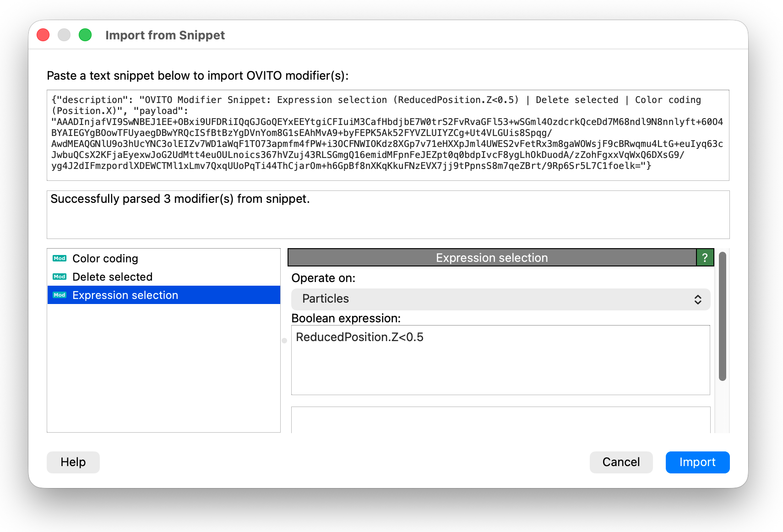Focus the pasted snippet text area
The height and width of the screenshot is (532, 783).
point(388,135)
